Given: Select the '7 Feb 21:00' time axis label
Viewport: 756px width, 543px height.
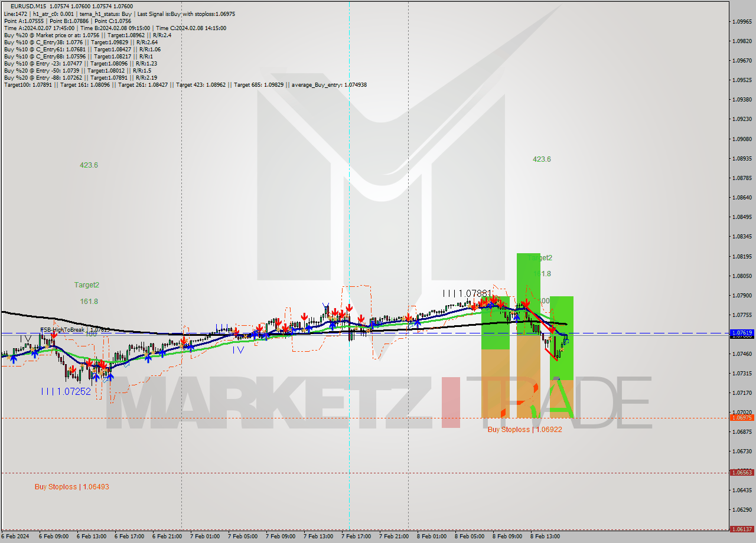Looking at the screenshot, I should 394,537.
